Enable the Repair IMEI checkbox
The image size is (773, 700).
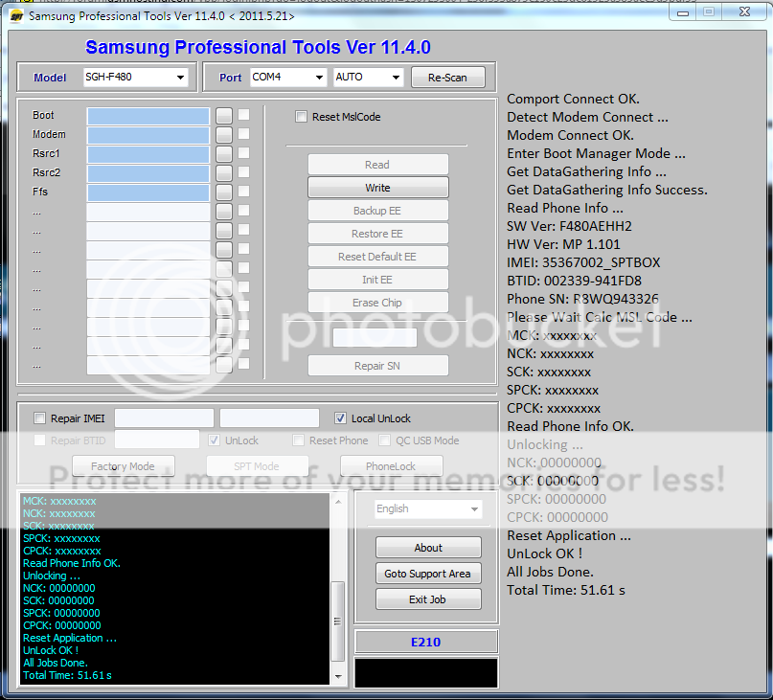click(39, 418)
